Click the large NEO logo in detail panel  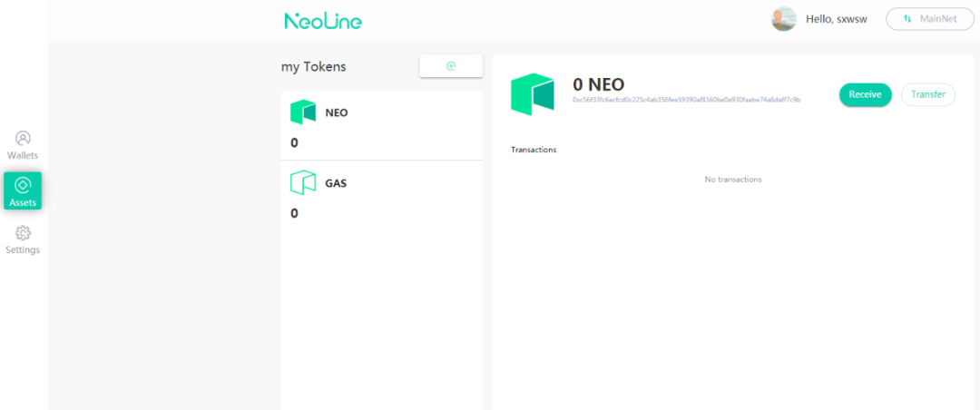pos(532,94)
